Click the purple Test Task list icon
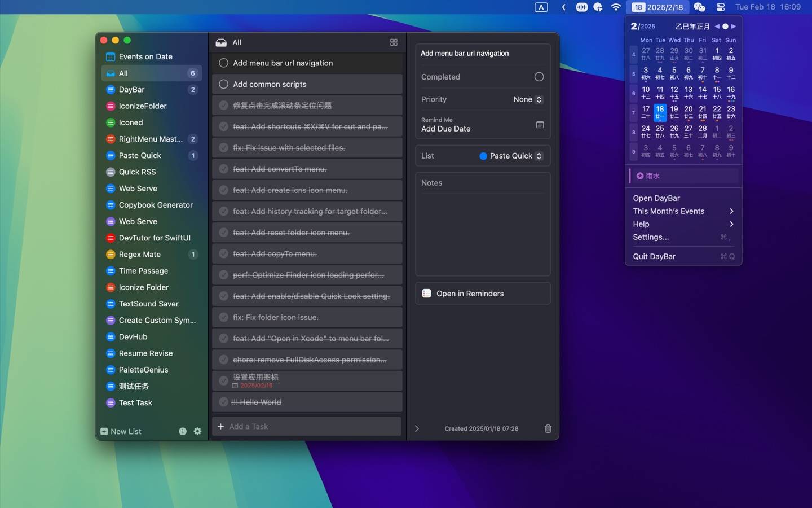 (111, 403)
